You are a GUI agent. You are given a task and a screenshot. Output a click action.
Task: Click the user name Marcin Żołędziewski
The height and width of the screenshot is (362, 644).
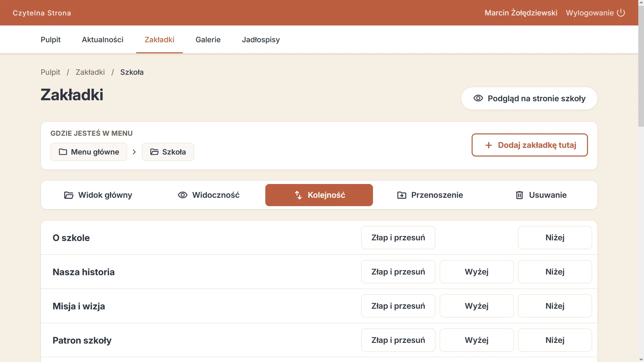[x=521, y=13]
